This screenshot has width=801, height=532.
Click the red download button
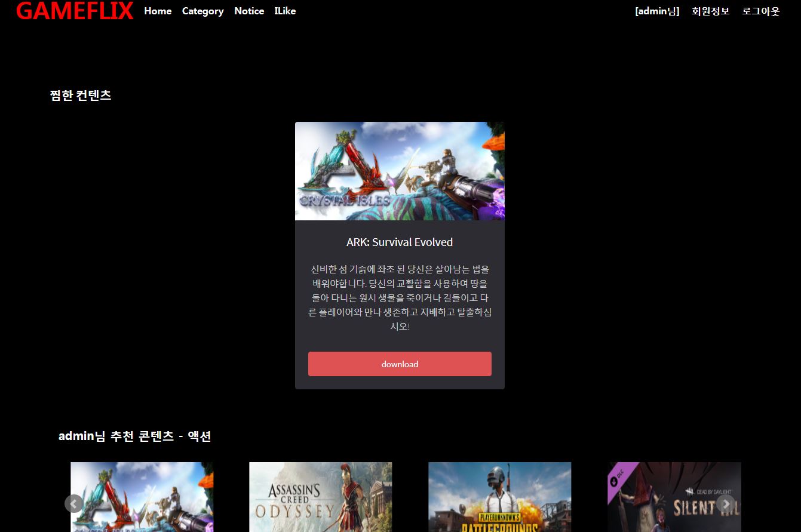pyautogui.click(x=400, y=364)
